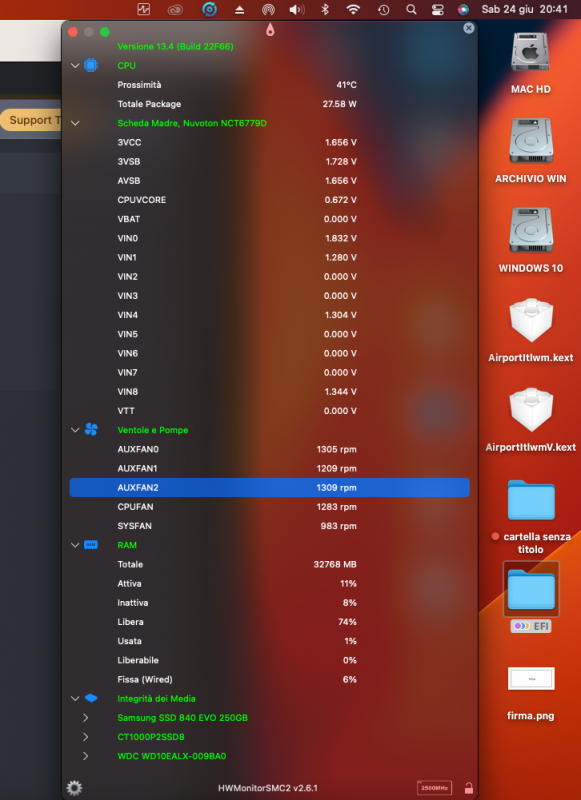This screenshot has height=800, width=581.
Task: Open the volume control in menu bar
Action: coord(296,9)
